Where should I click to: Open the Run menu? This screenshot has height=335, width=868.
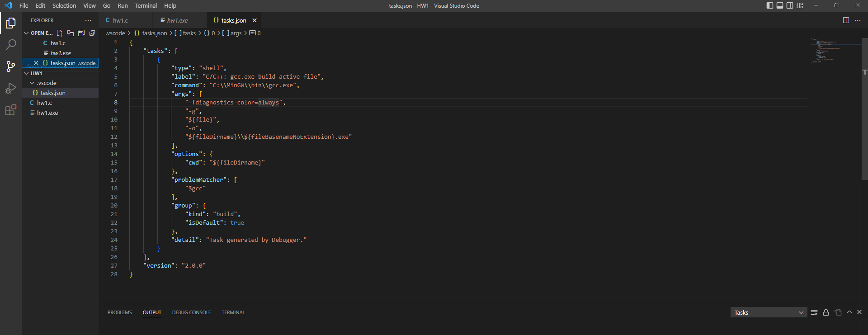coord(123,5)
